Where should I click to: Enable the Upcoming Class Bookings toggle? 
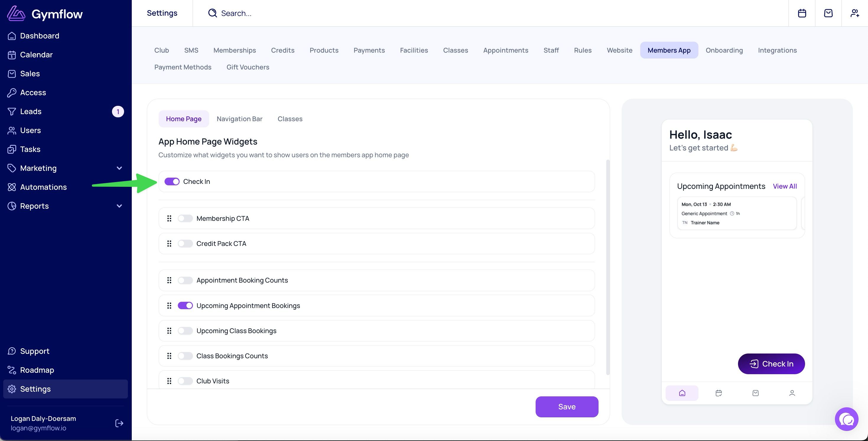pos(185,331)
